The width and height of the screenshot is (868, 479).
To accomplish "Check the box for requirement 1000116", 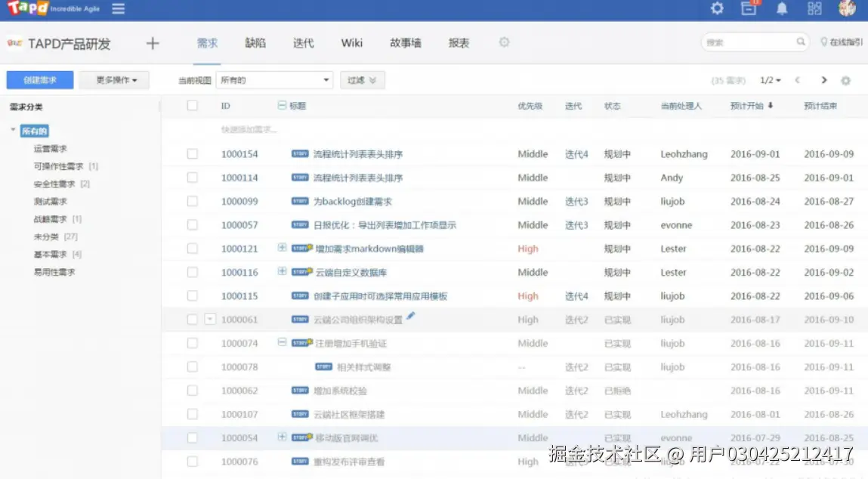I will pyautogui.click(x=192, y=272).
